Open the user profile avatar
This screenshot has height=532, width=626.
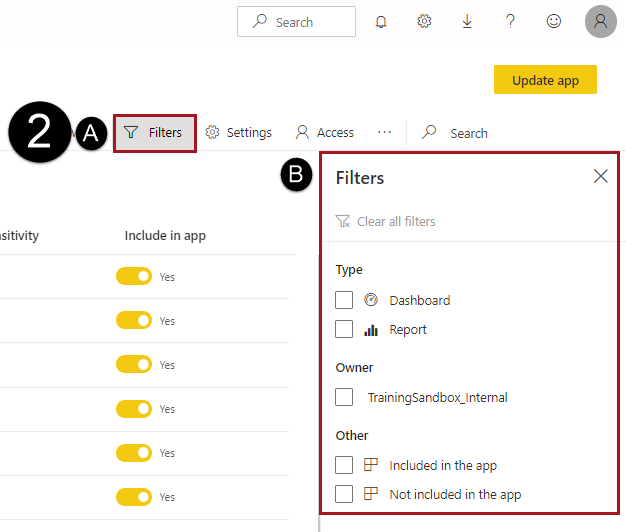[600, 22]
